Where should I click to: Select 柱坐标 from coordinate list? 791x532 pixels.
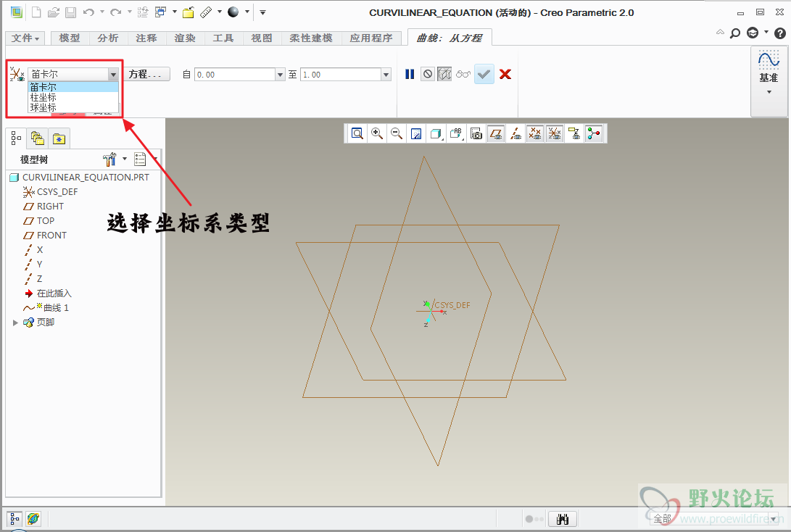(73, 97)
